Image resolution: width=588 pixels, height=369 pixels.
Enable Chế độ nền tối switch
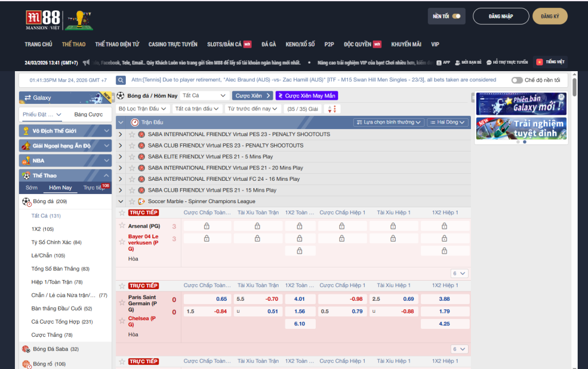point(517,80)
